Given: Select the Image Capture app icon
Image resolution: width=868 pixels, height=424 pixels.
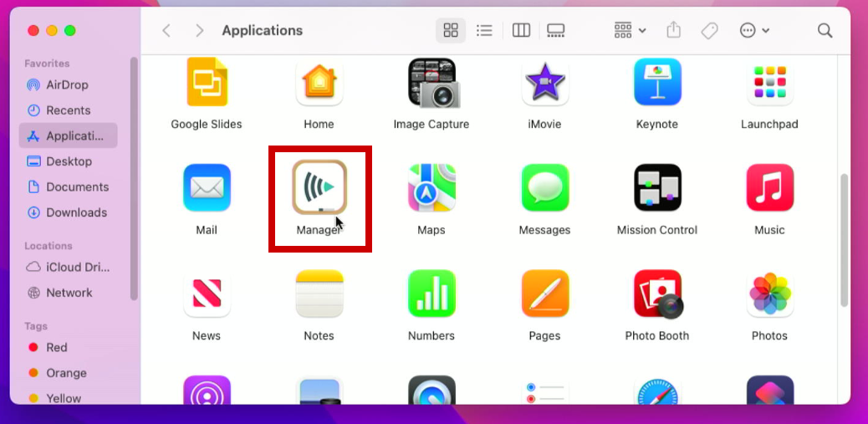Looking at the screenshot, I should coord(434,83).
